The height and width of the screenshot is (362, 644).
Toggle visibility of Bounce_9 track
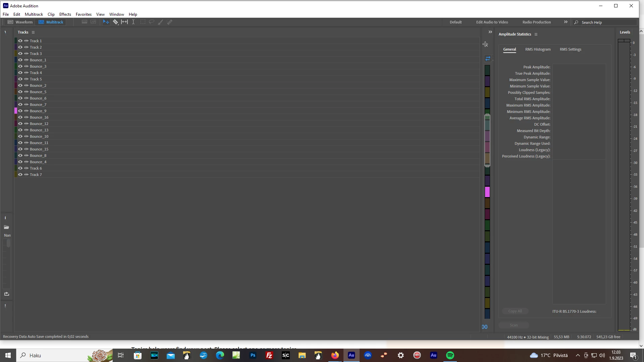[x=20, y=111]
